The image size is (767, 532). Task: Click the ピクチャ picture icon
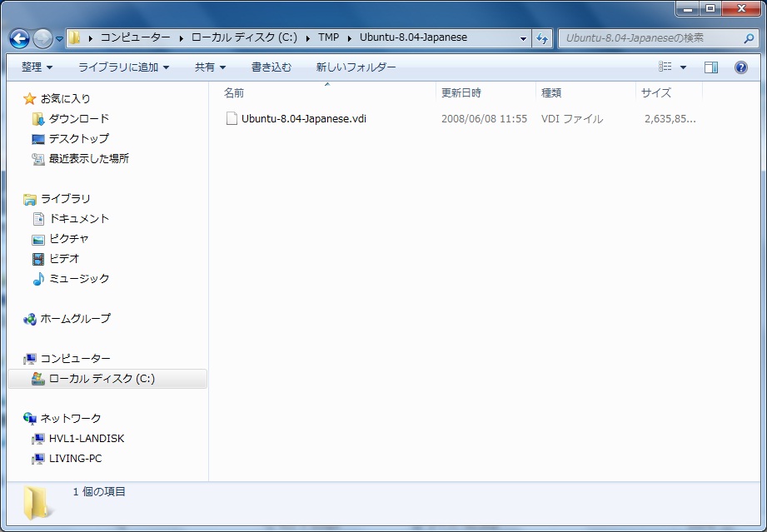37,239
